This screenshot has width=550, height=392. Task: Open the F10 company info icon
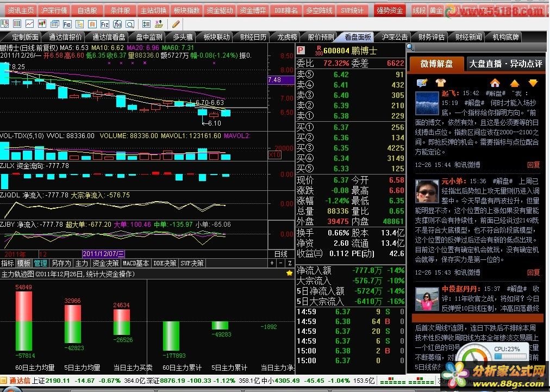pyautogui.click(x=67, y=24)
